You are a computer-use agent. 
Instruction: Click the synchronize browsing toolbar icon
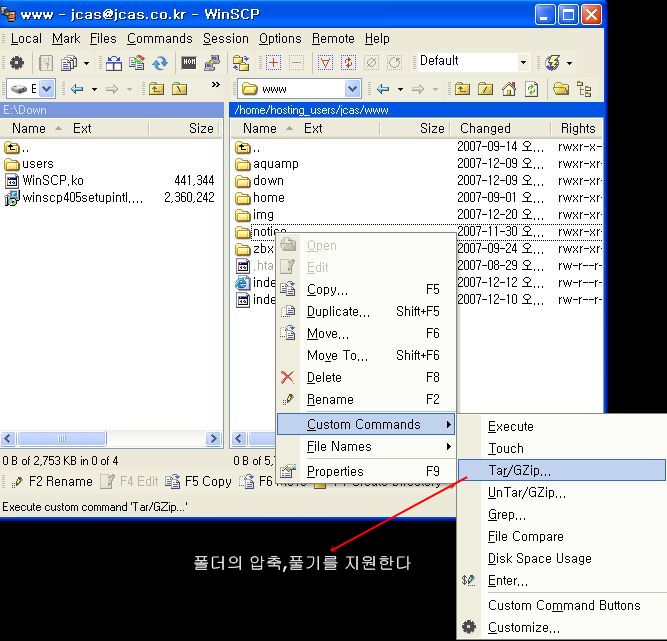pyautogui.click(x=241, y=63)
